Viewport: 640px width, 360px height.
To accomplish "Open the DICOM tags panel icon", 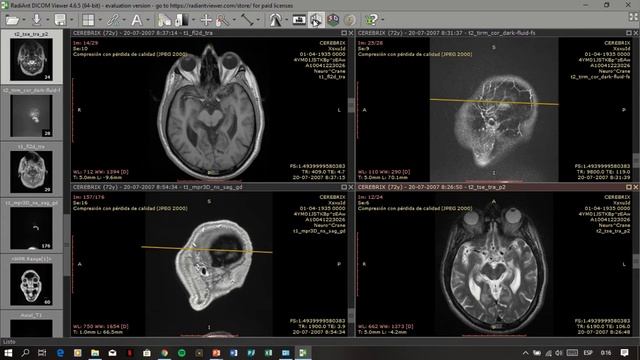I will click(299, 20).
